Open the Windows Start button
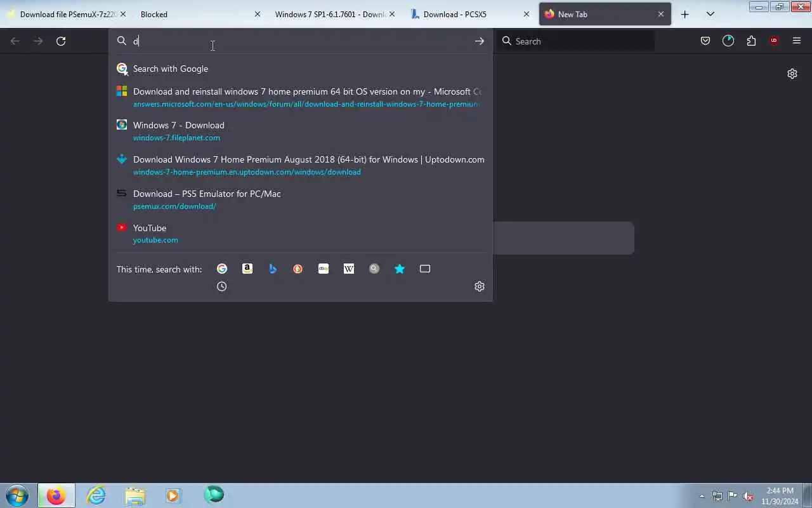This screenshot has width=812, height=508. click(17, 495)
